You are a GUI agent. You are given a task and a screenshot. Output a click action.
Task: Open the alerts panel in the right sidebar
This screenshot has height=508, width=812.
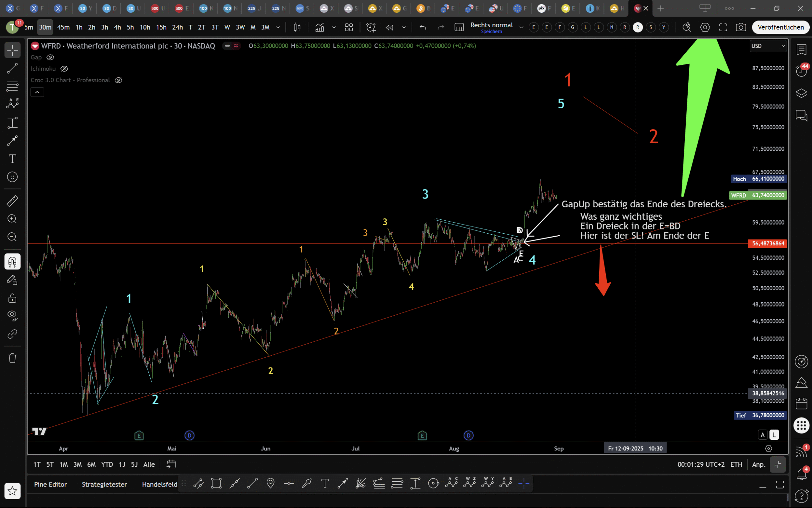click(801, 70)
